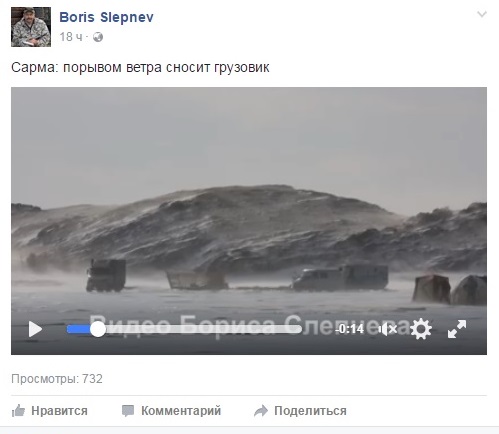Expand video to fullscreen
Viewport: 499px width, 434px height.
coord(457,329)
